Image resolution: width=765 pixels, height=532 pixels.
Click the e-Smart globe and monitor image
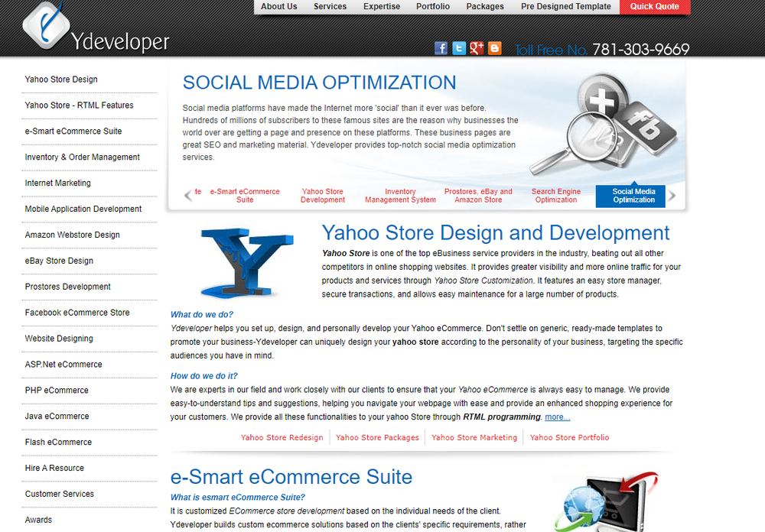607,501
